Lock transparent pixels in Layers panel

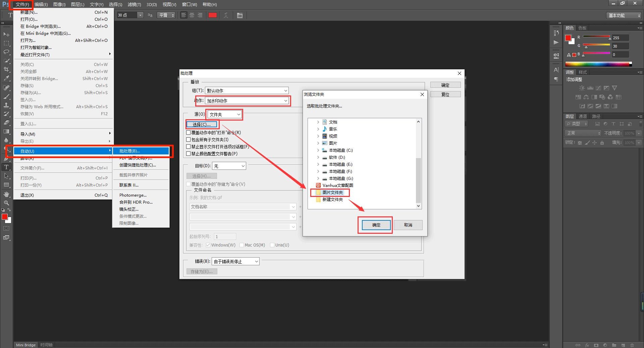[580, 143]
